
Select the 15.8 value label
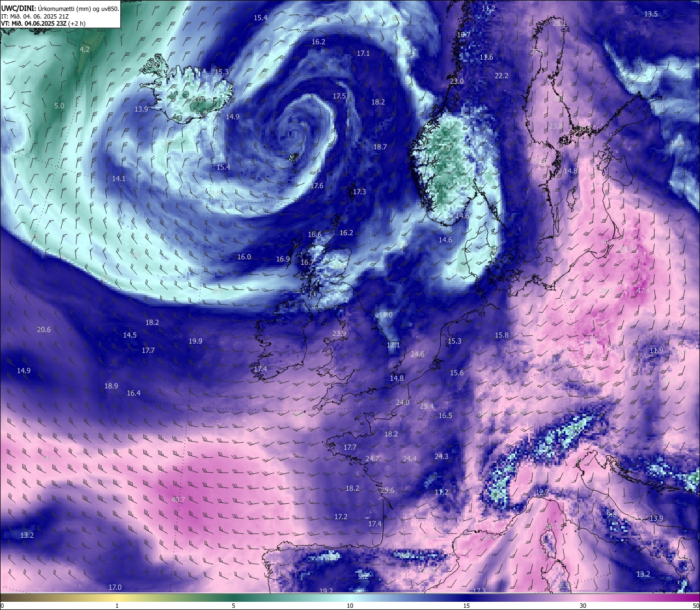[x=501, y=335]
